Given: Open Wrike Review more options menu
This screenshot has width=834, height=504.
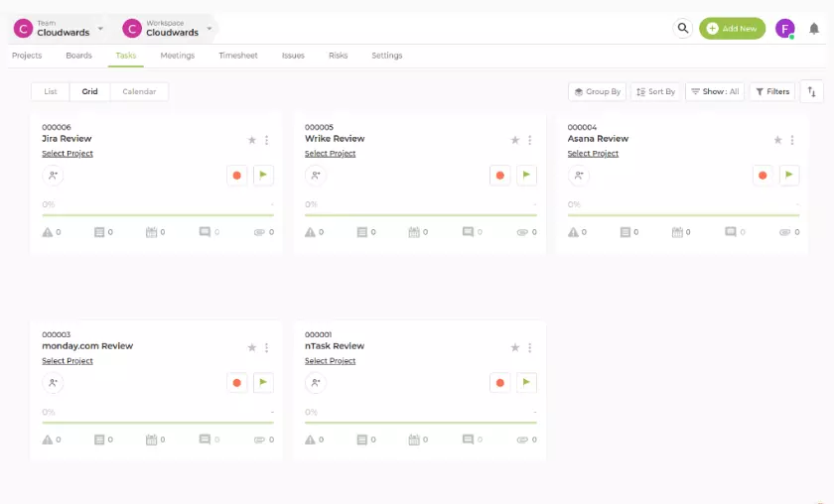Looking at the screenshot, I should pos(530,140).
